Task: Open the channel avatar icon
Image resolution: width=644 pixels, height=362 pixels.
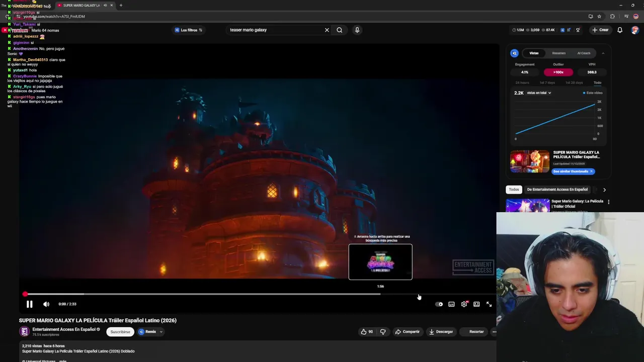Action: pyautogui.click(x=24, y=331)
